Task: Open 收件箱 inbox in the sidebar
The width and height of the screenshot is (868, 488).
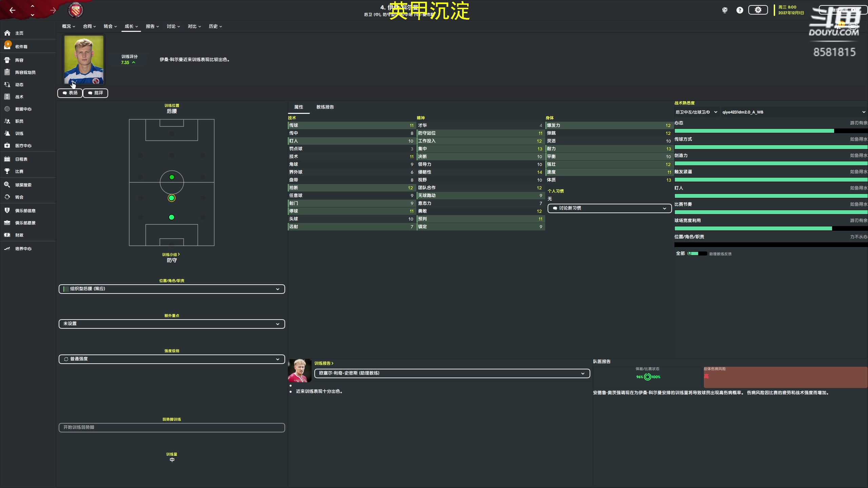Action: (21, 46)
